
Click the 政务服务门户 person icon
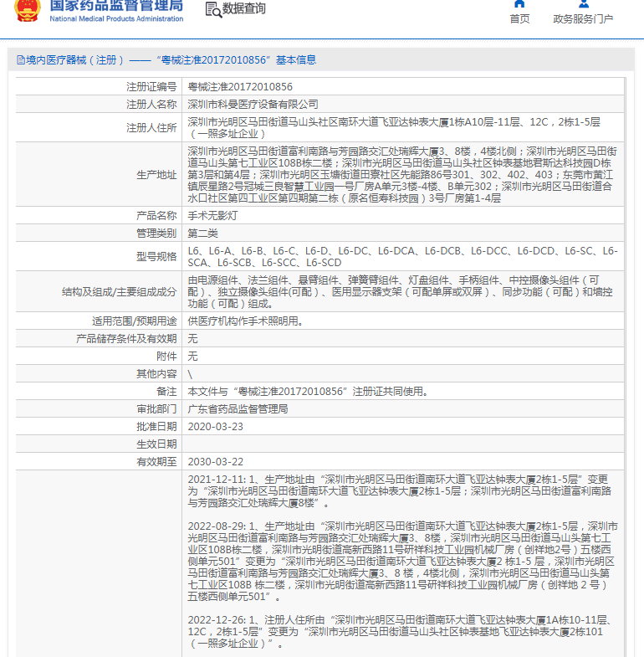click(583, 4)
